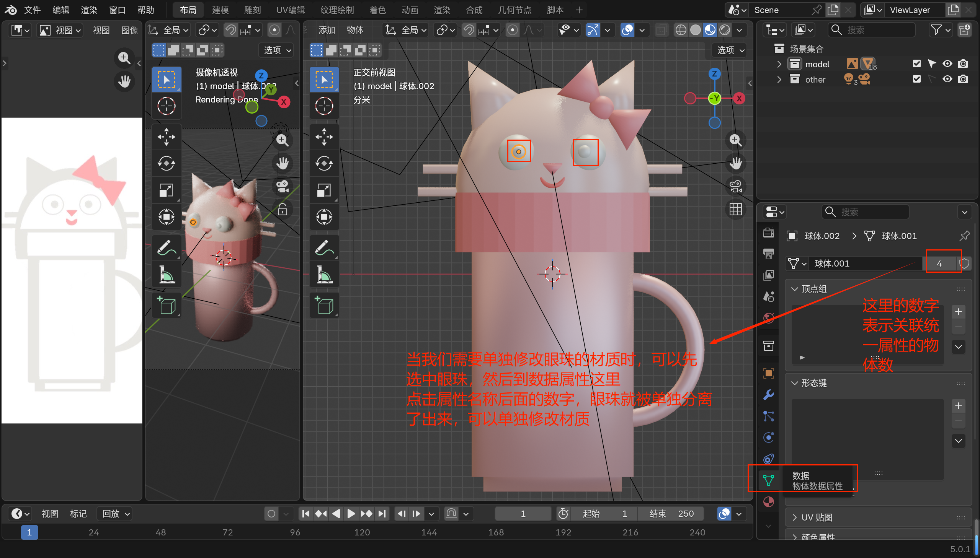The height and width of the screenshot is (558, 980).
Task: Expand the UV 贴图 panel
Action: (x=817, y=517)
